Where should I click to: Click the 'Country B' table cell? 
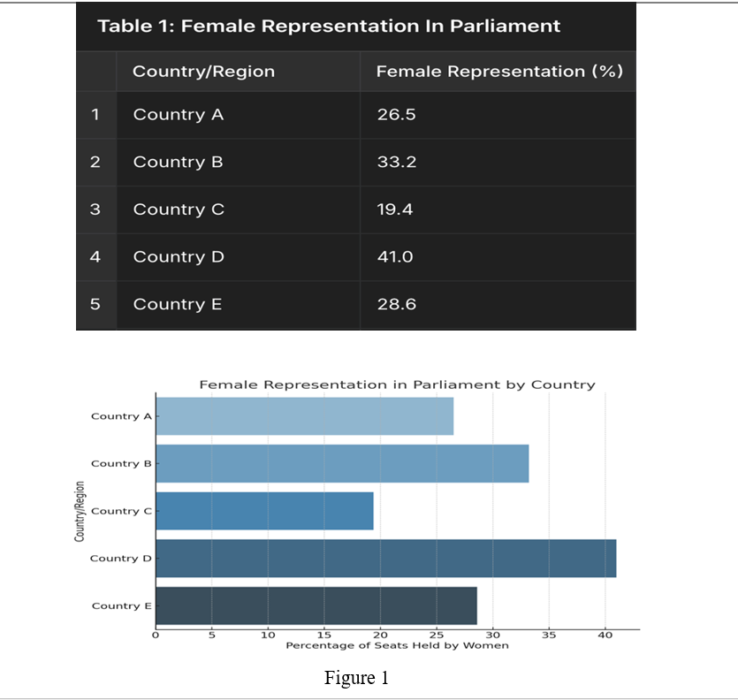click(178, 163)
